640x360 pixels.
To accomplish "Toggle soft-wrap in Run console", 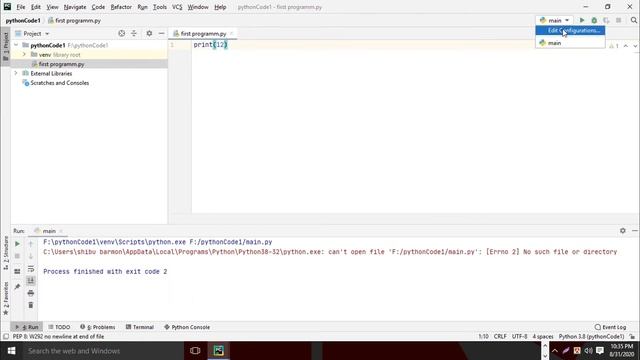I will pyautogui.click(x=31, y=269).
